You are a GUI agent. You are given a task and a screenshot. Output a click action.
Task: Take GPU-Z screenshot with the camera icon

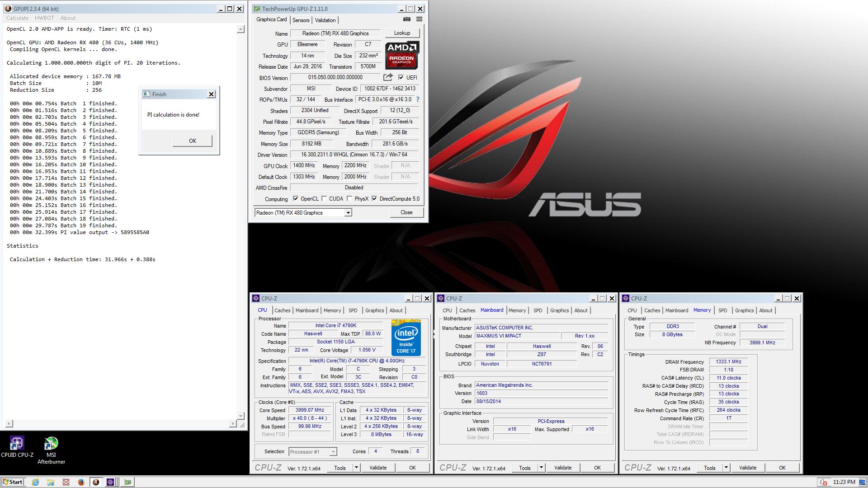[407, 19]
